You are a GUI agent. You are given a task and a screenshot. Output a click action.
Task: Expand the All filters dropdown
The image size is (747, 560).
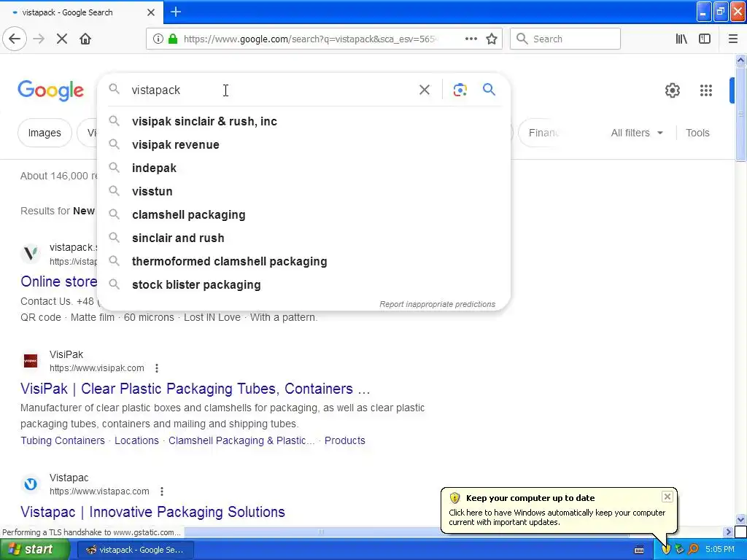click(637, 133)
